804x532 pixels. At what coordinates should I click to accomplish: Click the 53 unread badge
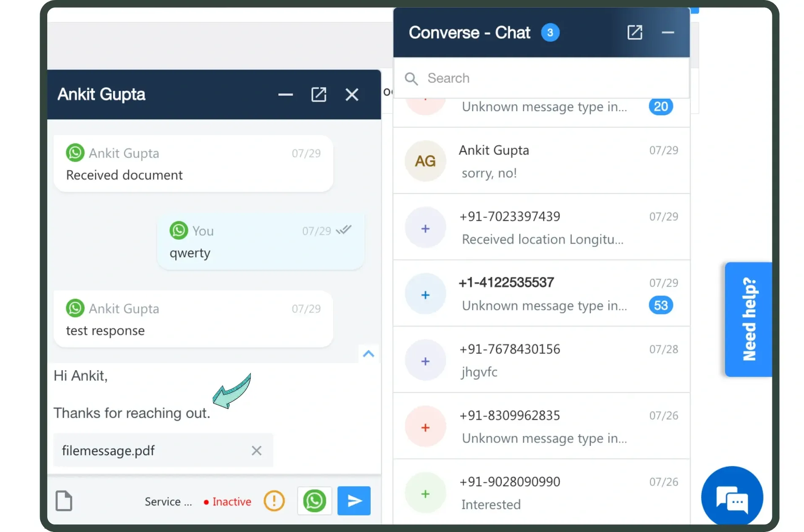click(x=661, y=305)
